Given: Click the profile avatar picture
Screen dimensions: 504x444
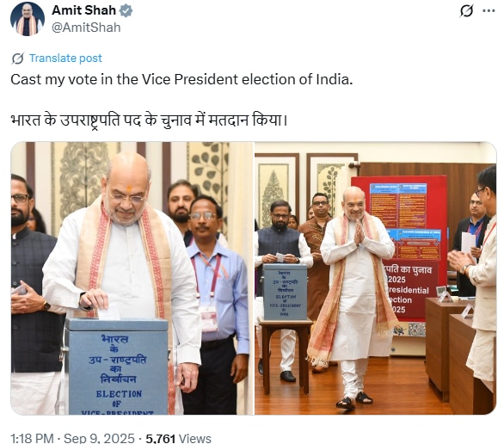Looking at the screenshot, I should click(28, 19).
